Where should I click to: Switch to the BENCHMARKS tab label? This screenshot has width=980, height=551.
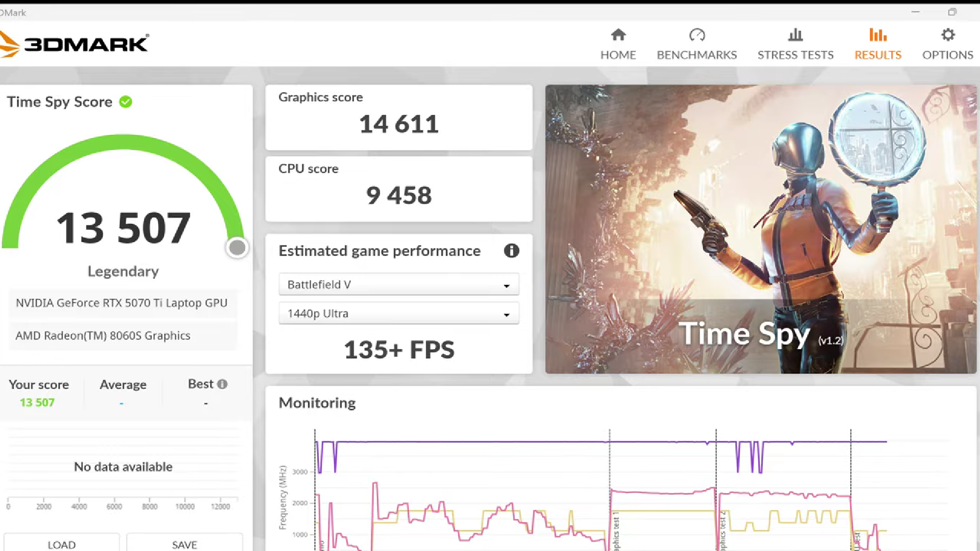[697, 55]
